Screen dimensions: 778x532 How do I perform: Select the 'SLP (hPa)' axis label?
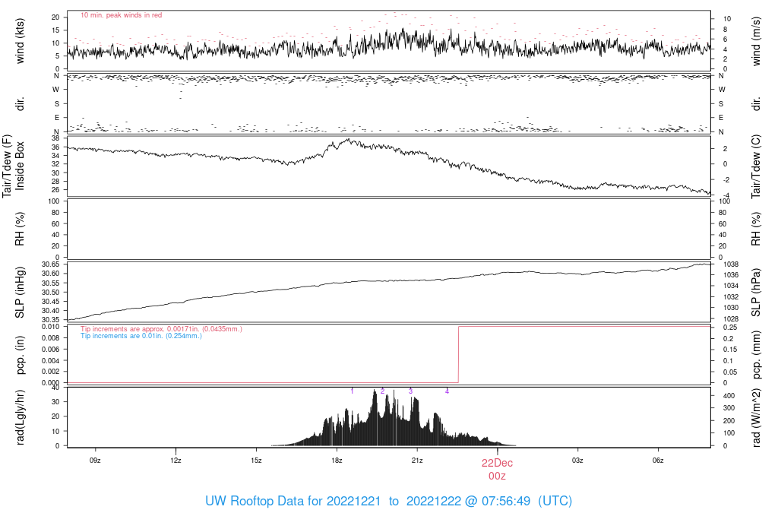756,293
